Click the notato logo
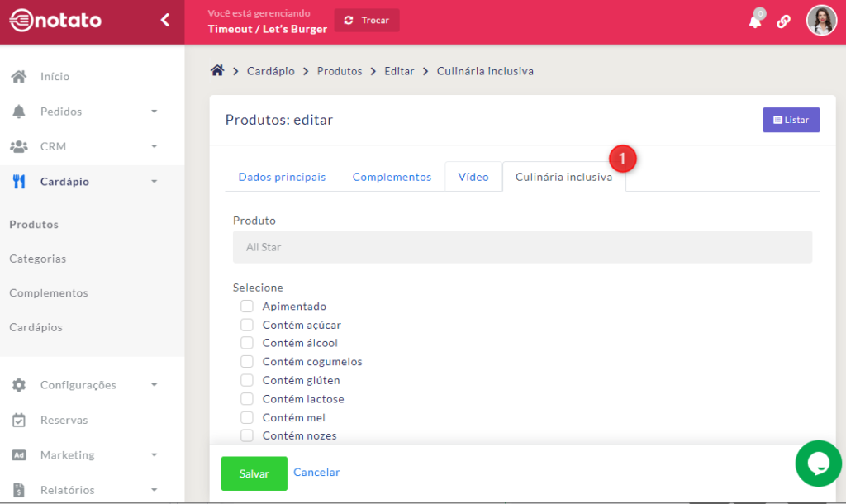 tap(55, 21)
